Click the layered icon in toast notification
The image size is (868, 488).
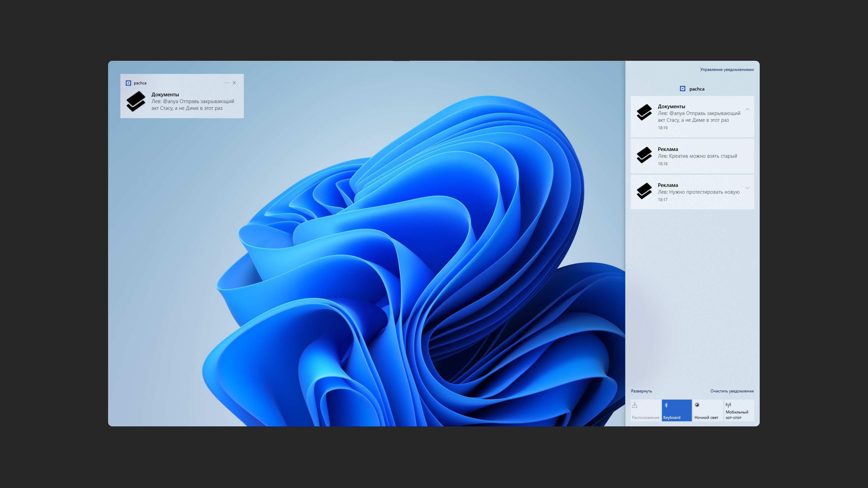coord(136,101)
